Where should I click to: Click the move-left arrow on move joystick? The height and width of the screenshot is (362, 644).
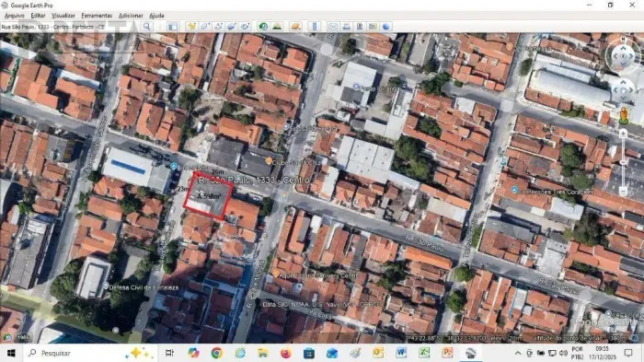tap(615, 90)
